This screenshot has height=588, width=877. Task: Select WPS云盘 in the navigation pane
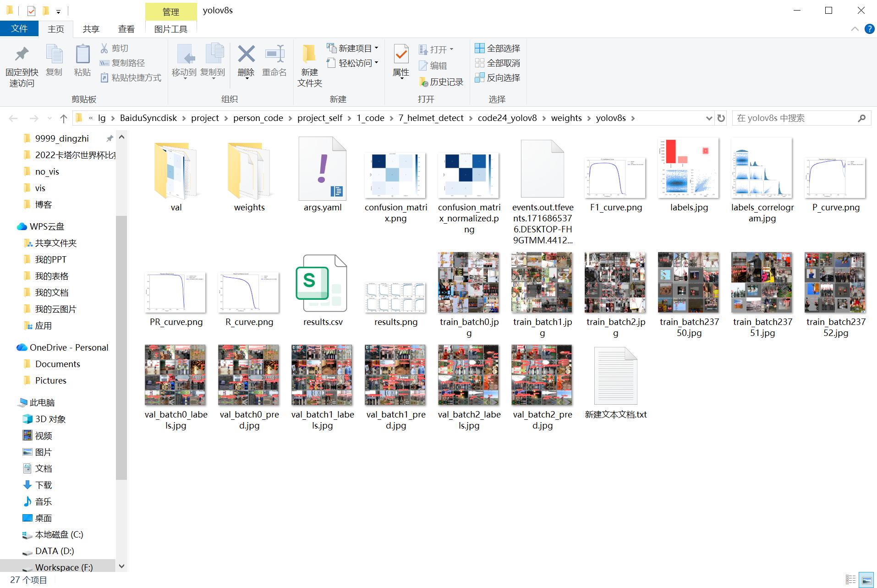pyautogui.click(x=47, y=226)
